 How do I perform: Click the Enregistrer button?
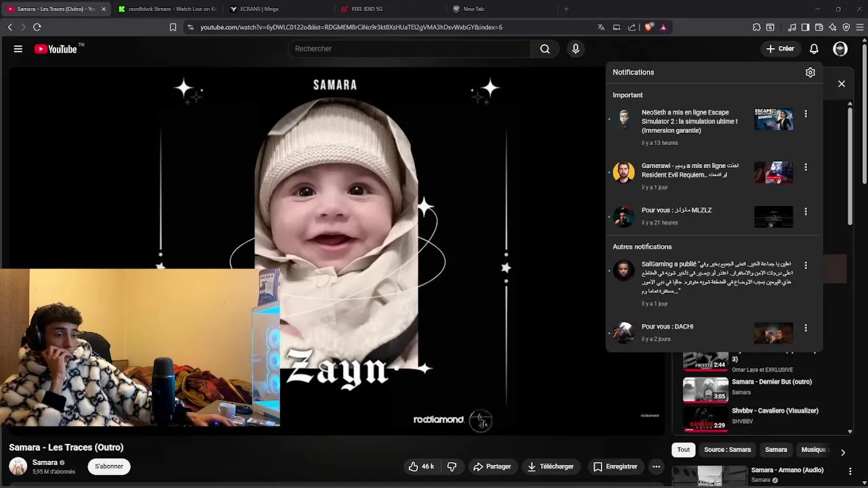pos(615,466)
